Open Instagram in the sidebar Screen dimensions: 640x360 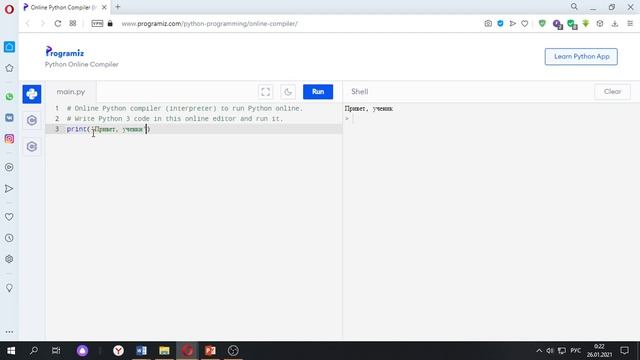(9, 139)
